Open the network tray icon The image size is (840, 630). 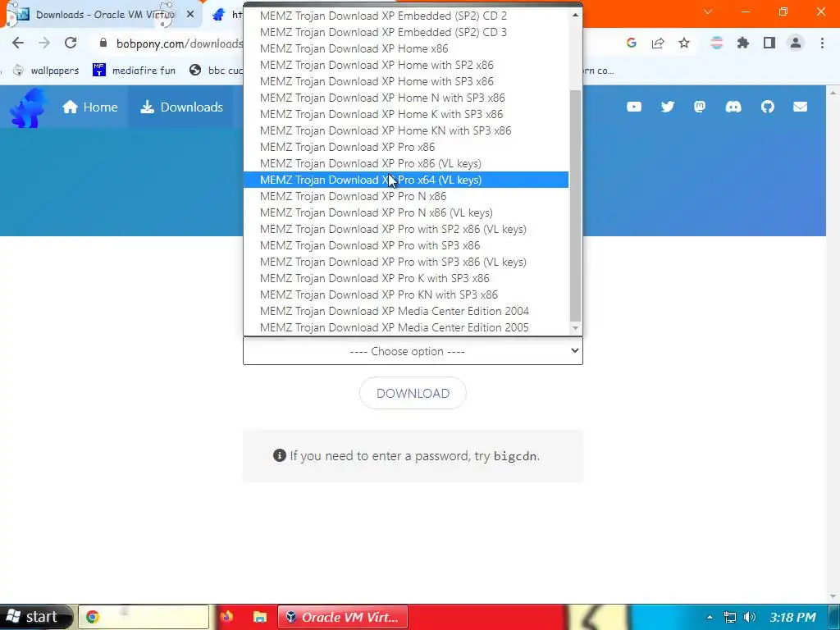(x=729, y=617)
